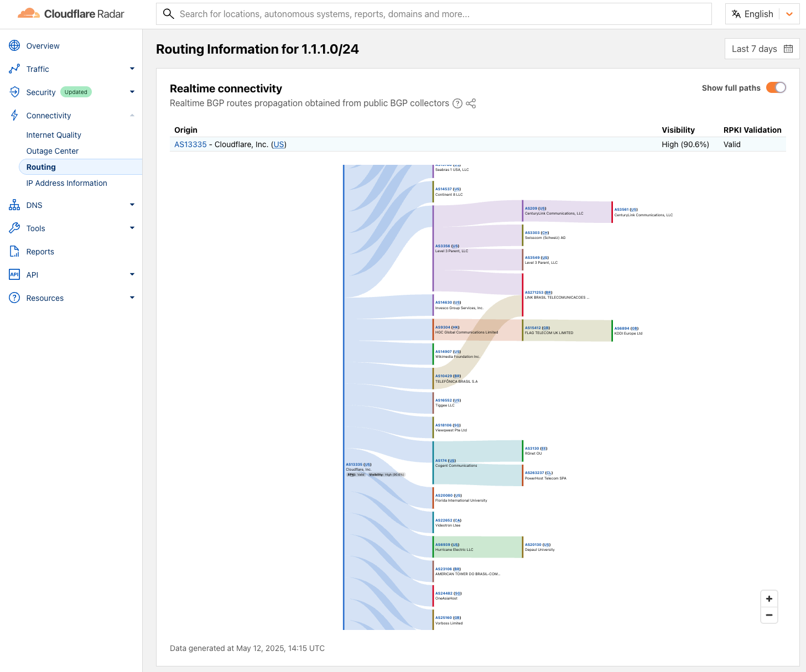The height and width of the screenshot is (672, 806).
Task: Open AS24482 OneAsiaHost node link
Action: coord(444,593)
